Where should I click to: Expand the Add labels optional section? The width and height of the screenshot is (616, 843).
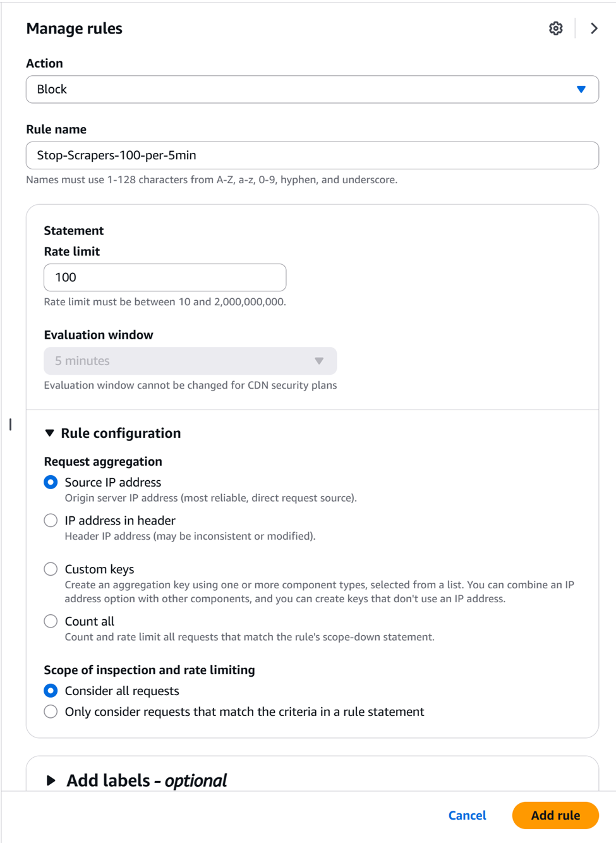point(146,780)
